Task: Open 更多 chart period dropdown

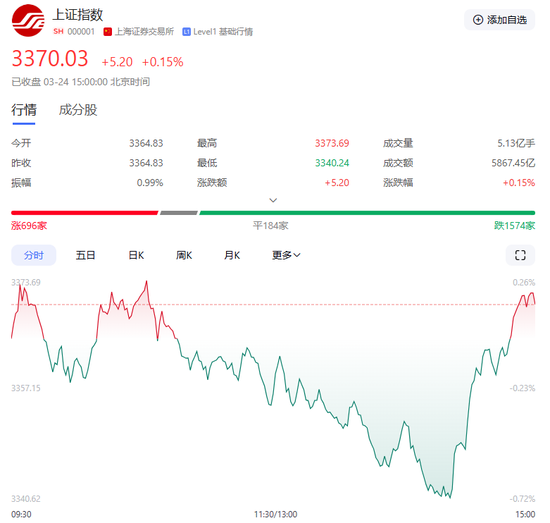Action: (x=286, y=255)
